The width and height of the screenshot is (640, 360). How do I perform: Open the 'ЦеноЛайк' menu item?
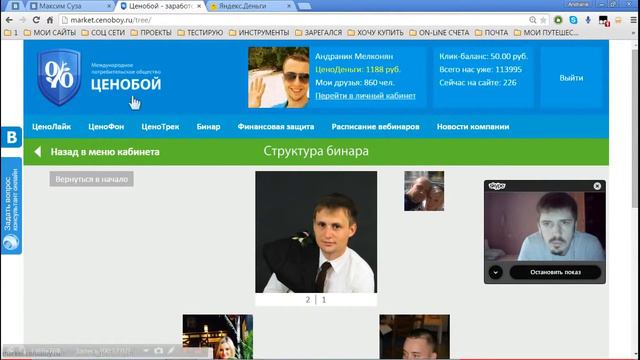[51, 127]
